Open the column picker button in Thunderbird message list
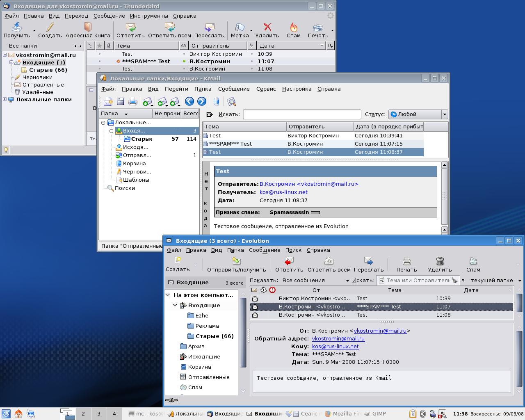 [330, 46]
